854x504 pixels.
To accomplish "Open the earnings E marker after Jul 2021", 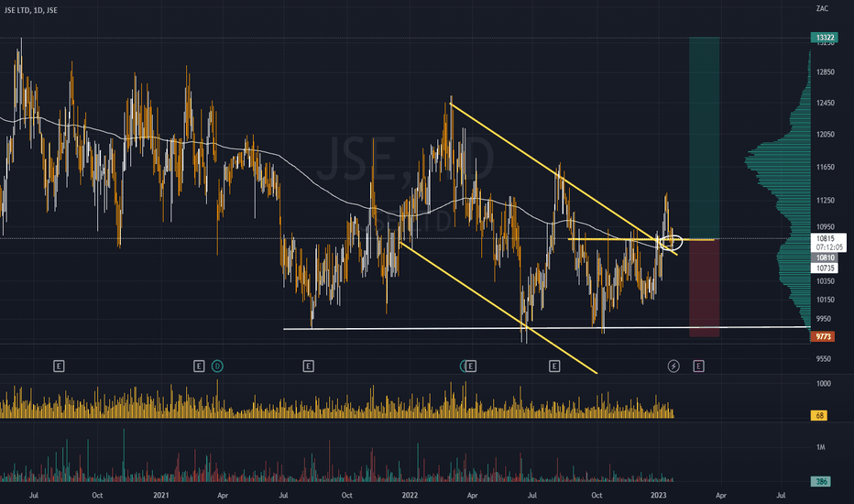I will click(308, 367).
